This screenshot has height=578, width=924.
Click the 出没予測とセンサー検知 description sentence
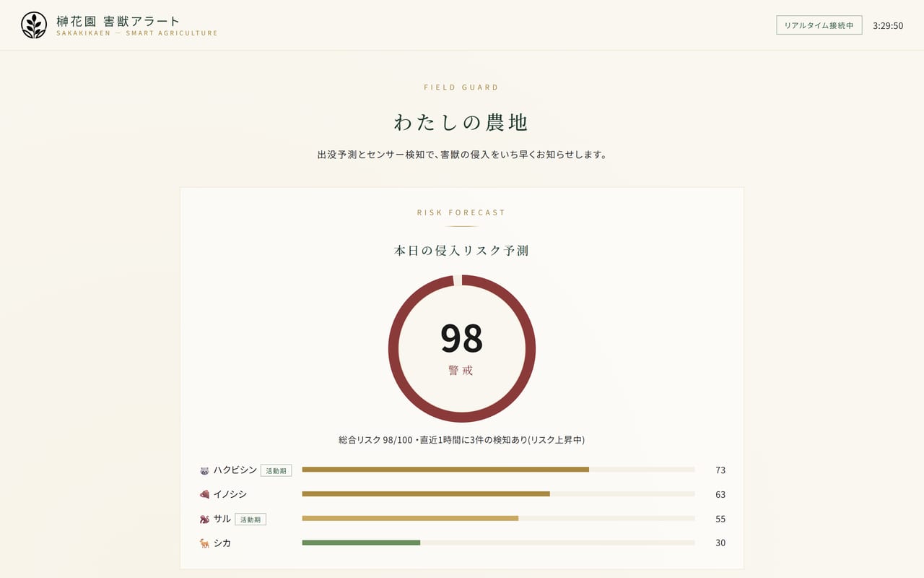(462, 155)
